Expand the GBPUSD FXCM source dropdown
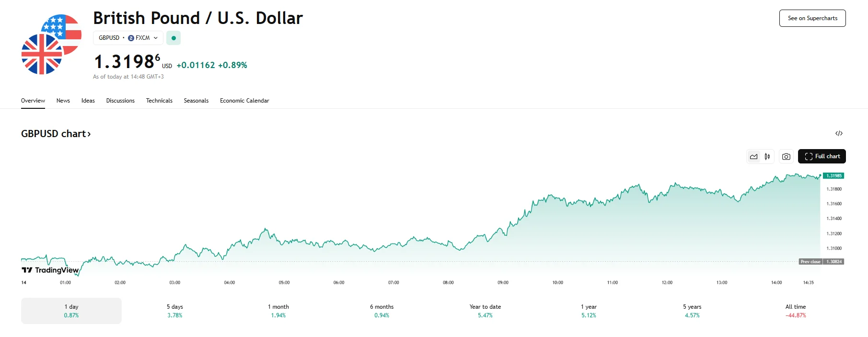The width and height of the screenshot is (868, 337). [128, 38]
